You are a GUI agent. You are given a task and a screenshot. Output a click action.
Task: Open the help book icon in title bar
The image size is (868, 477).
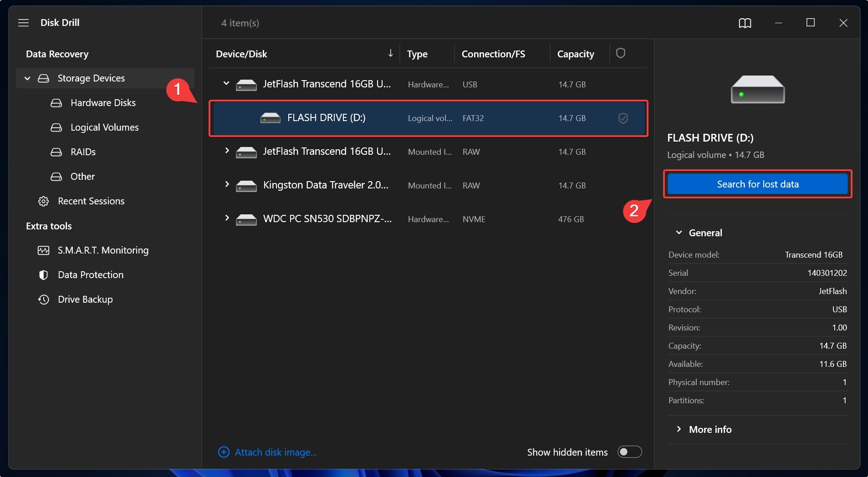(x=745, y=23)
